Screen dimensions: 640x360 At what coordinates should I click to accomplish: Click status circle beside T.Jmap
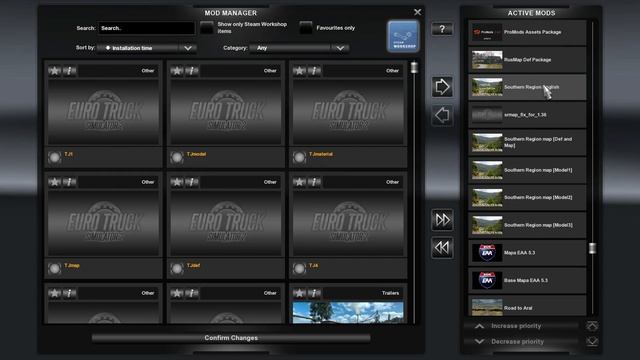(54, 268)
